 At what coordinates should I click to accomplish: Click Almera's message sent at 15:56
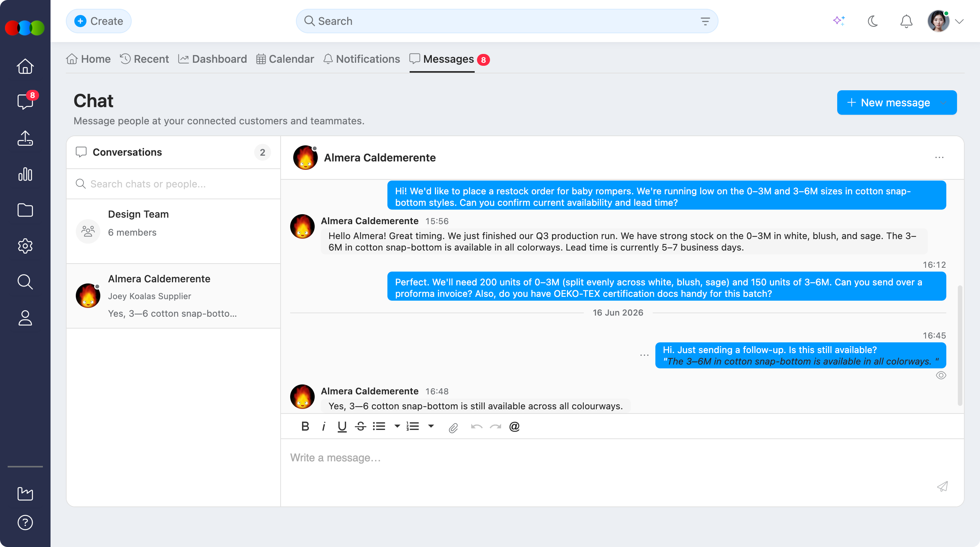(624, 241)
